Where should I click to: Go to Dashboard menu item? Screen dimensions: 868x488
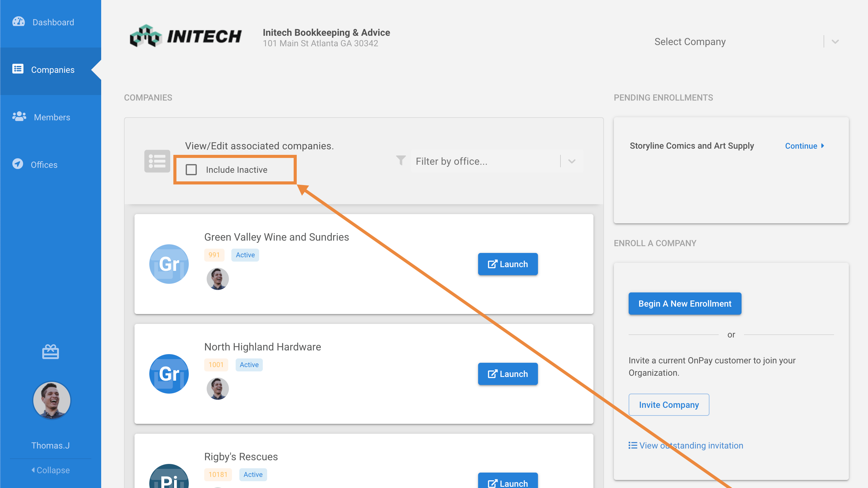(51, 22)
